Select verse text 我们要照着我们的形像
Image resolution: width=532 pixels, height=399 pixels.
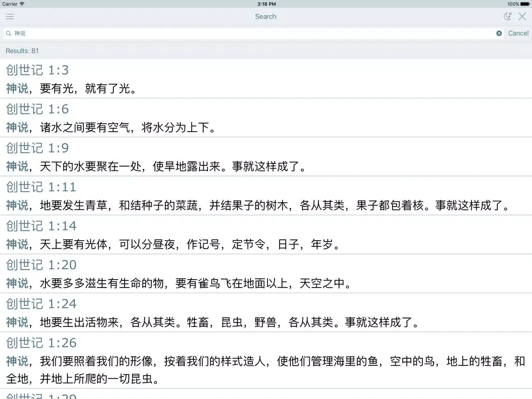tap(96, 362)
